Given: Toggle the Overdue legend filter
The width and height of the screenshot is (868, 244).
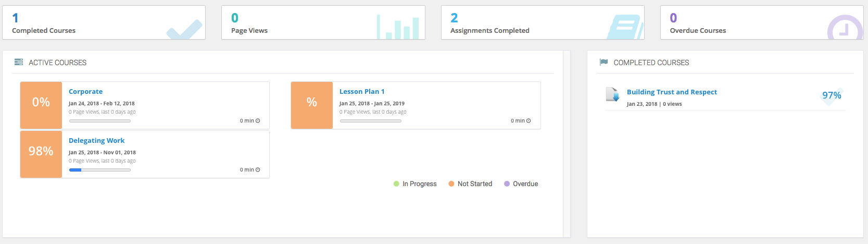Looking at the screenshot, I should pyautogui.click(x=521, y=184).
